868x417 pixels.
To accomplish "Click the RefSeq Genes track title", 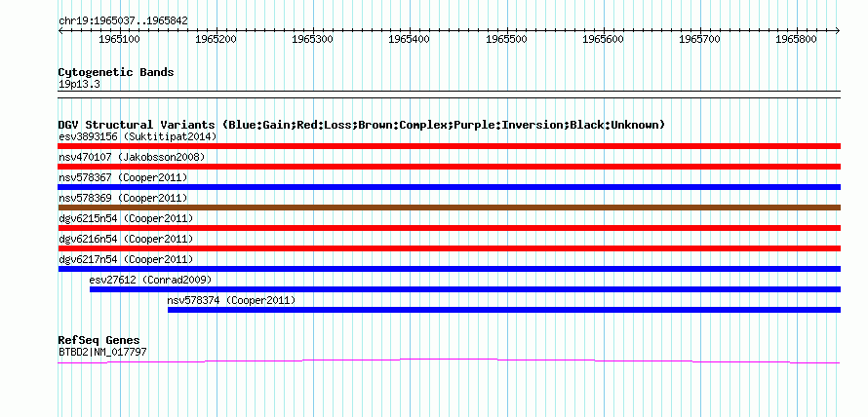I will [x=99, y=340].
